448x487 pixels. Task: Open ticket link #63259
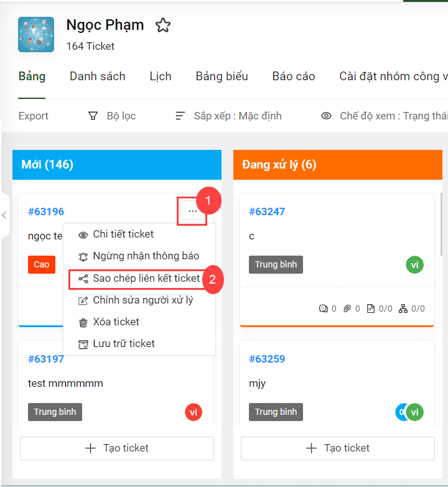pyautogui.click(x=267, y=359)
